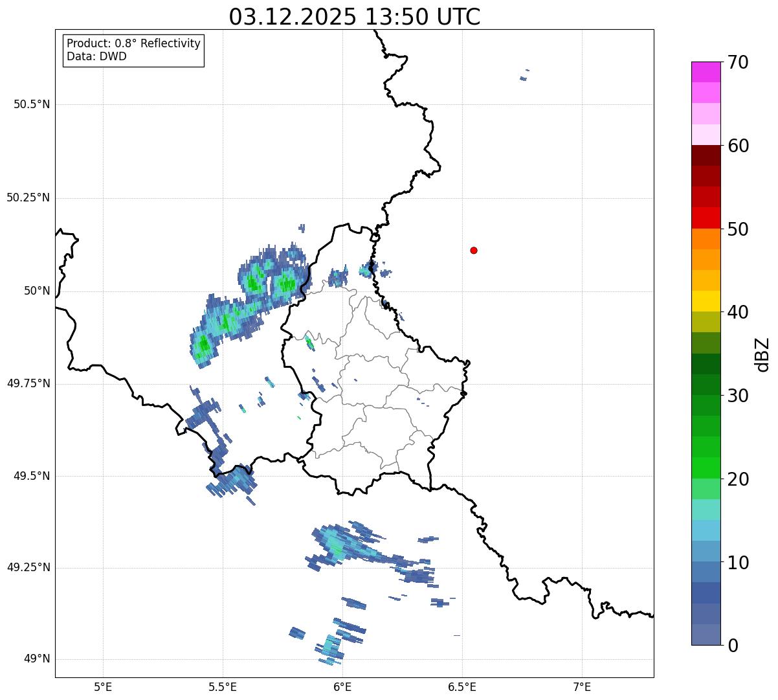The width and height of the screenshot is (778, 700).
Task: Click the colorbar tick label '60'
Action: pos(737,146)
